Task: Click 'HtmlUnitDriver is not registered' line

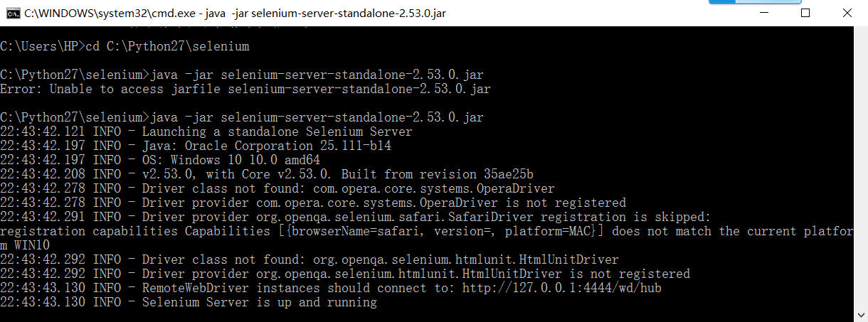Action: (345, 274)
